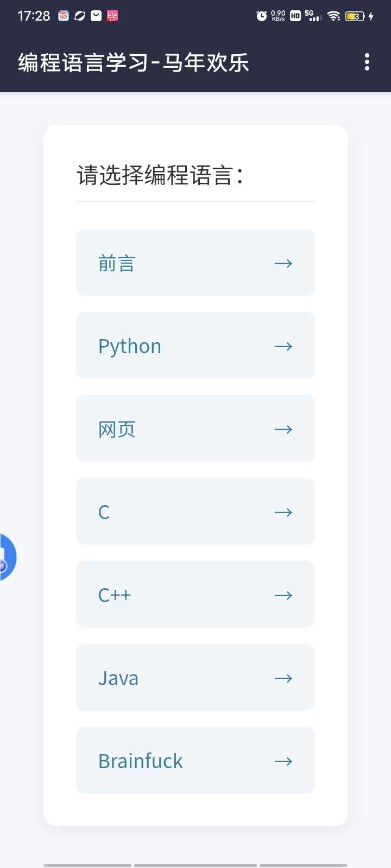Open the Java language label
391x868 pixels.
[x=118, y=679]
